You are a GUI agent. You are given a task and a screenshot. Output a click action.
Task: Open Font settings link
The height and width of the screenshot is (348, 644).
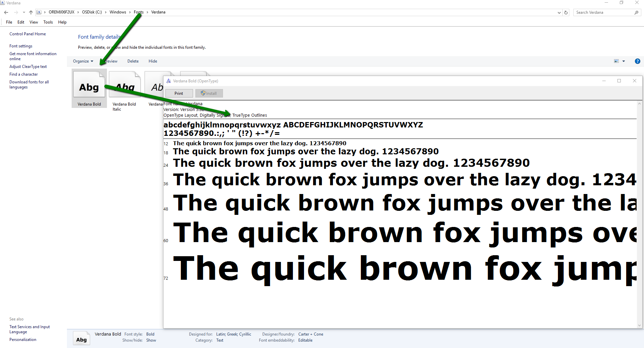click(21, 46)
